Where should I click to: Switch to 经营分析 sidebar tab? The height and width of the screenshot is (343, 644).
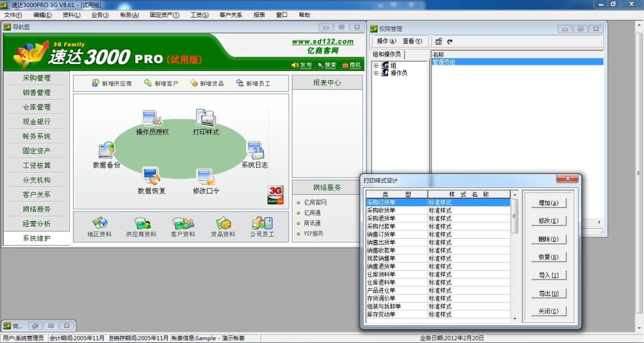pyautogui.click(x=36, y=224)
